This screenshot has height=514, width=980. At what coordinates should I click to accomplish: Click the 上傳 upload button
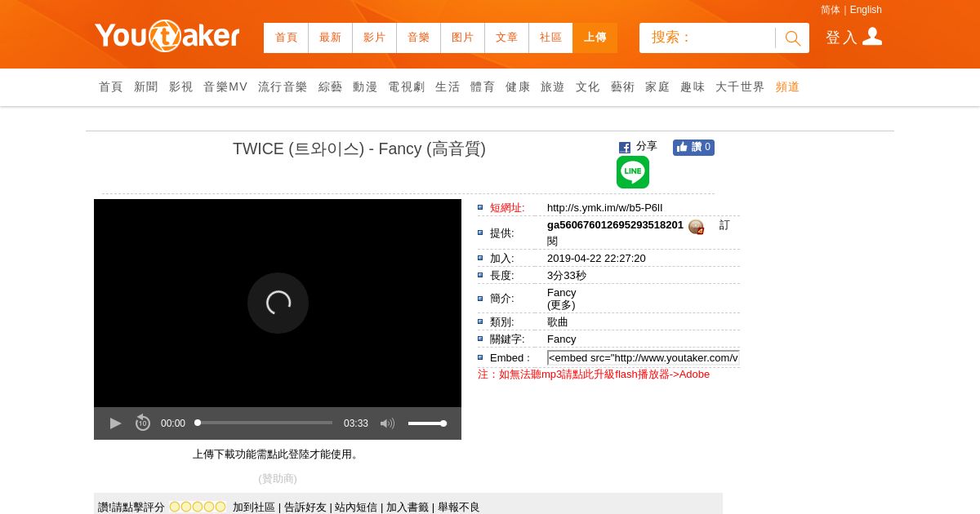[595, 38]
